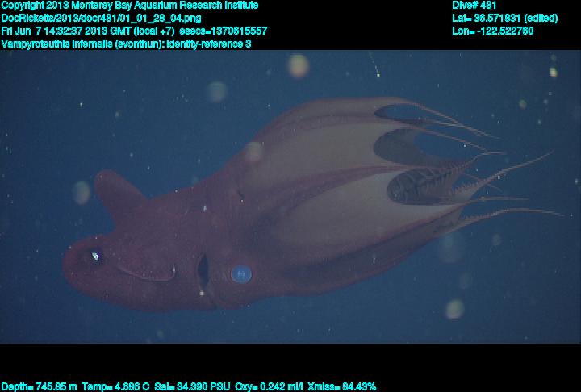581x392 pixels.
Task: Click the copyright 2013 Monterey Bay Aquarium text
Action: (130, 6)
